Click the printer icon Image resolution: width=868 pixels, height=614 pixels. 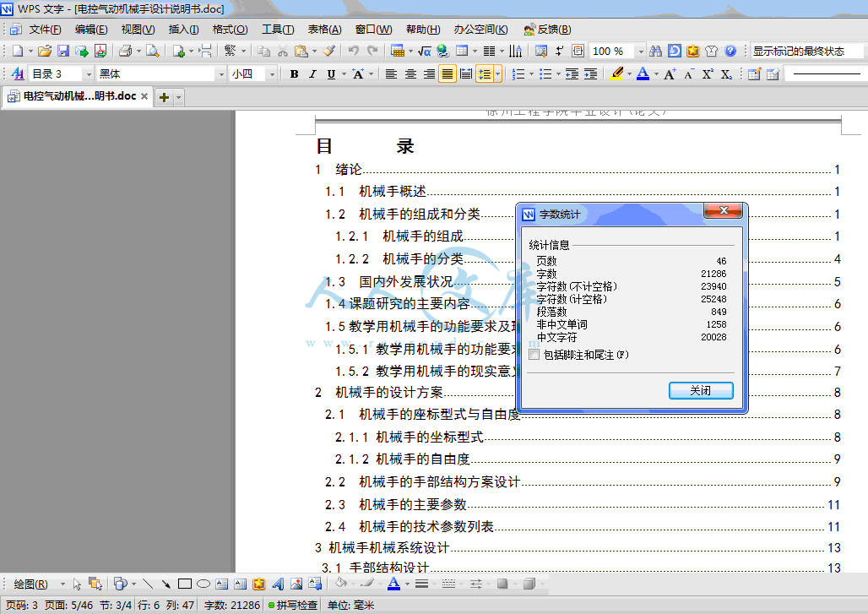point(126,51)
